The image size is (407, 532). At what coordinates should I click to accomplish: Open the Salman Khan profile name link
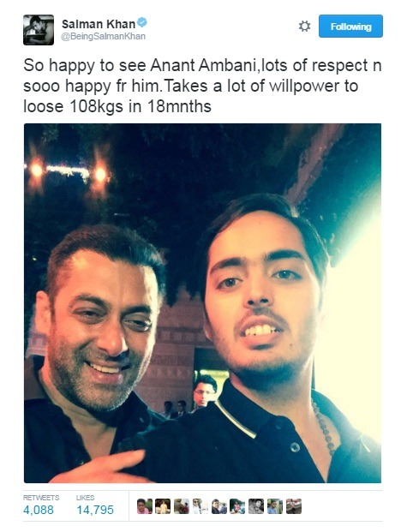(x=99, y=24)
